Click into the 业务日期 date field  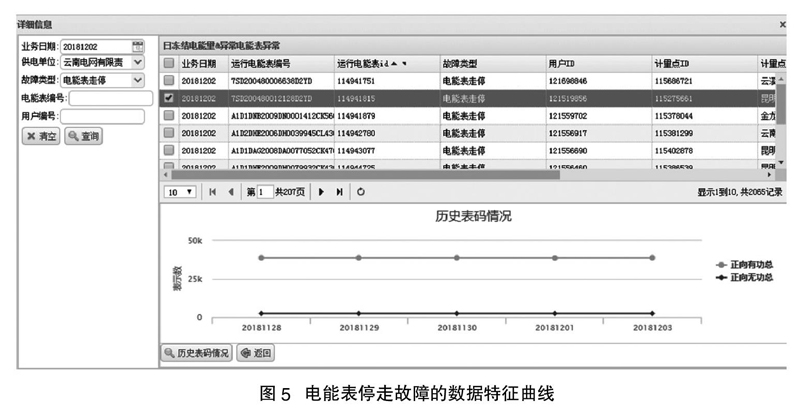point(97,46)
